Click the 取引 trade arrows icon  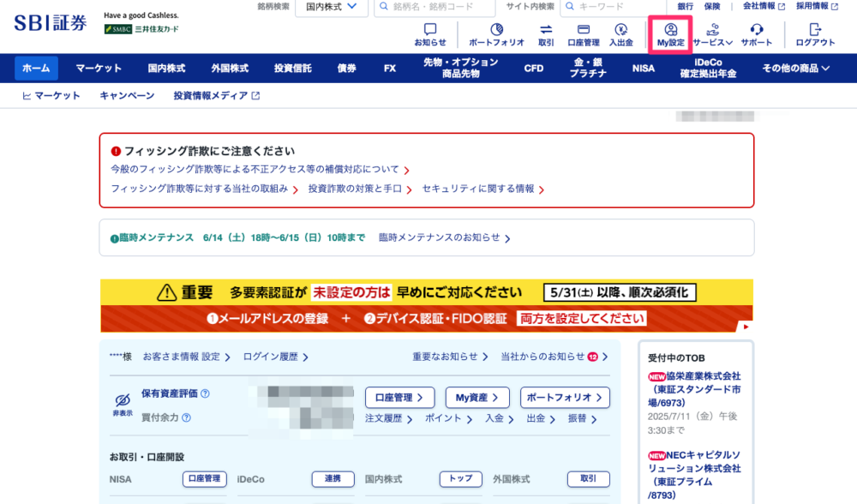(546, 31)
